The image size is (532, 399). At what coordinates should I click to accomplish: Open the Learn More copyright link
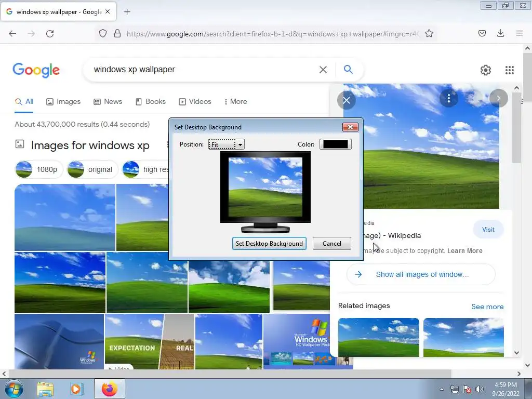pos(465,251)
